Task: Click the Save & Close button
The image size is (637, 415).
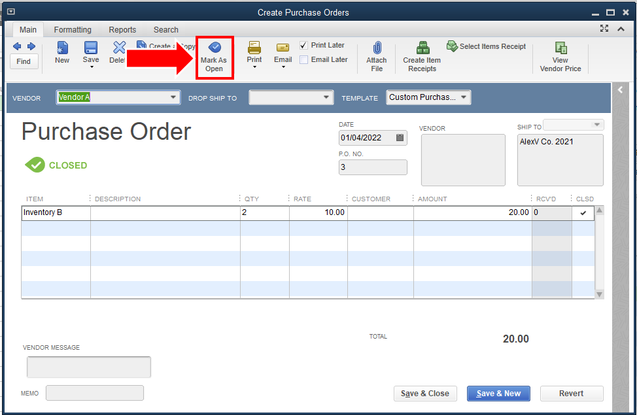Action: tap(425, 393)
